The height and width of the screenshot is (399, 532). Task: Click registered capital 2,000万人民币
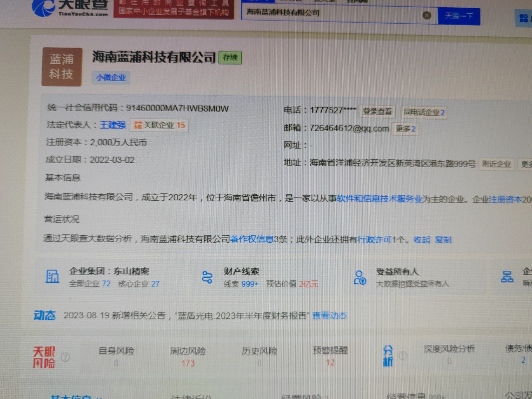[x=118, y=142]
